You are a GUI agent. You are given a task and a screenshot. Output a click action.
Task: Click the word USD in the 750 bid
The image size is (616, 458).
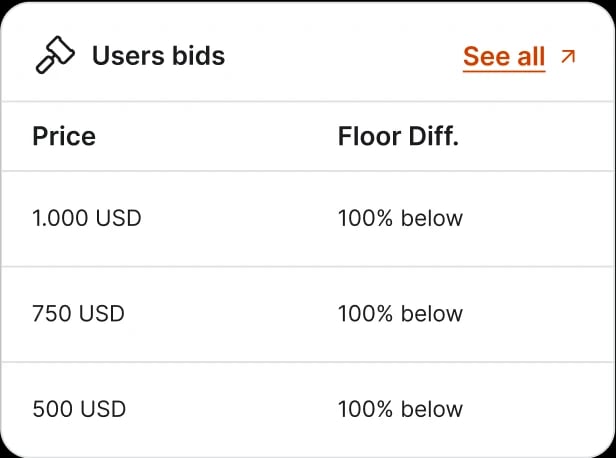click(103, 314)
